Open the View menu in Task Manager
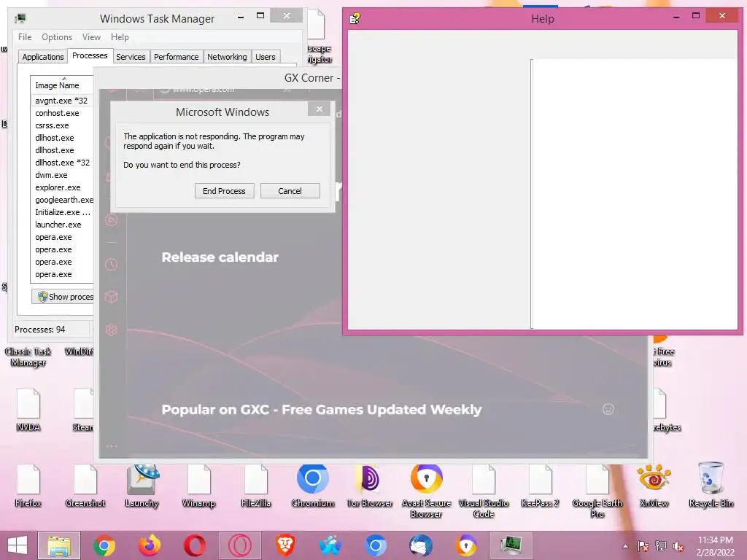The height and width of the screenshot is (560, 747). [91, 37]
